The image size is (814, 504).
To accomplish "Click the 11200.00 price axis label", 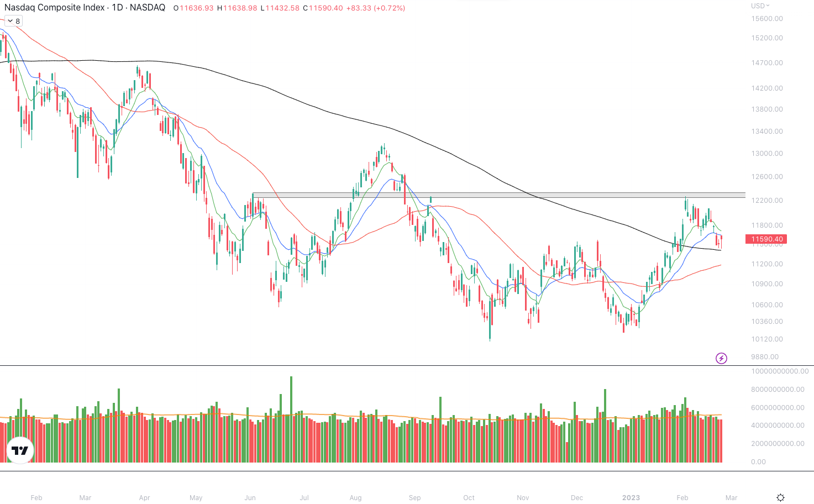I will click(x=767, y=264).
